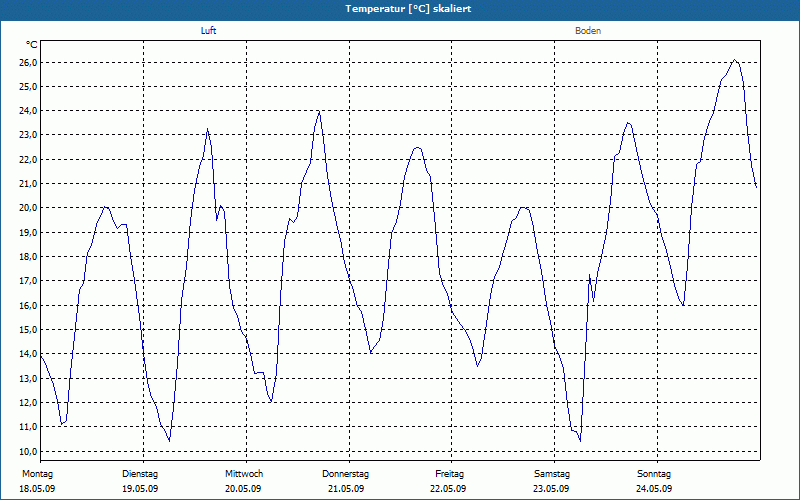Click the °C axis unit label
This screenshot has height=500, width=800.
(31, 45)
